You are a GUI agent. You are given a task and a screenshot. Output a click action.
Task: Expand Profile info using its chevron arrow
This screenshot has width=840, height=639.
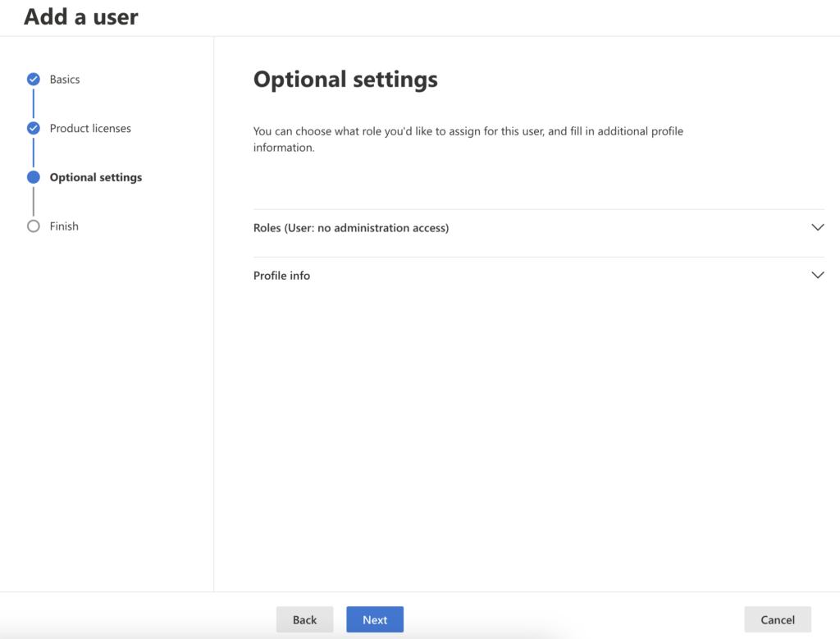(817, 276)
